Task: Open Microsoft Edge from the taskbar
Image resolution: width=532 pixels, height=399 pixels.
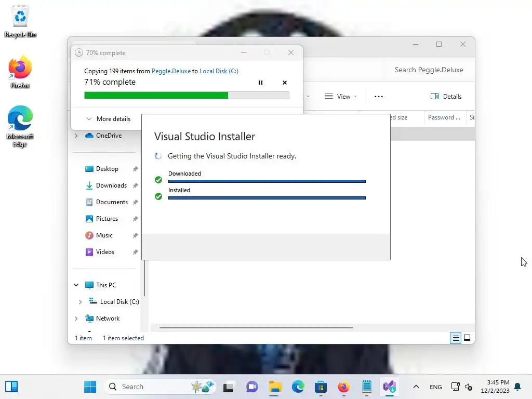Action: pyautogui.click(x=298, y=387)
